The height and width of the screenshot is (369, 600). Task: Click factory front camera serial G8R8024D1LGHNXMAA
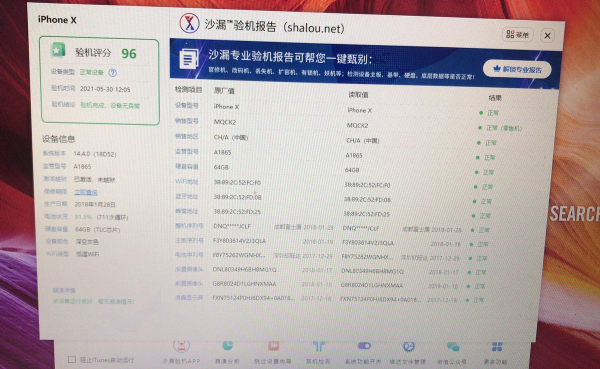(244, 284)
